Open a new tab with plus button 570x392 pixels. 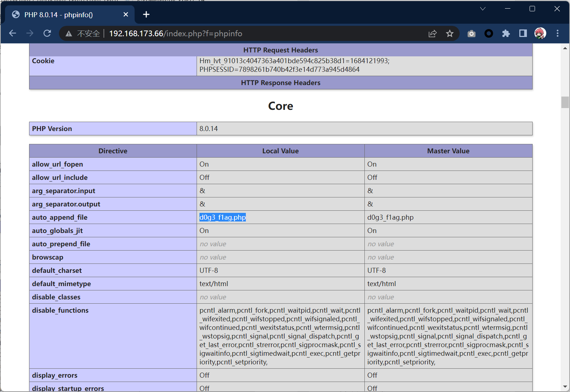click(146, 14)
